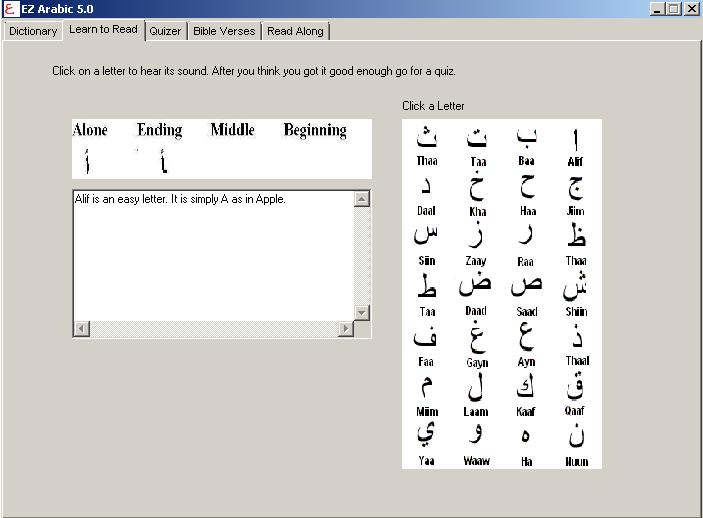Minimize the EZ Arabic window

(657, 9)
